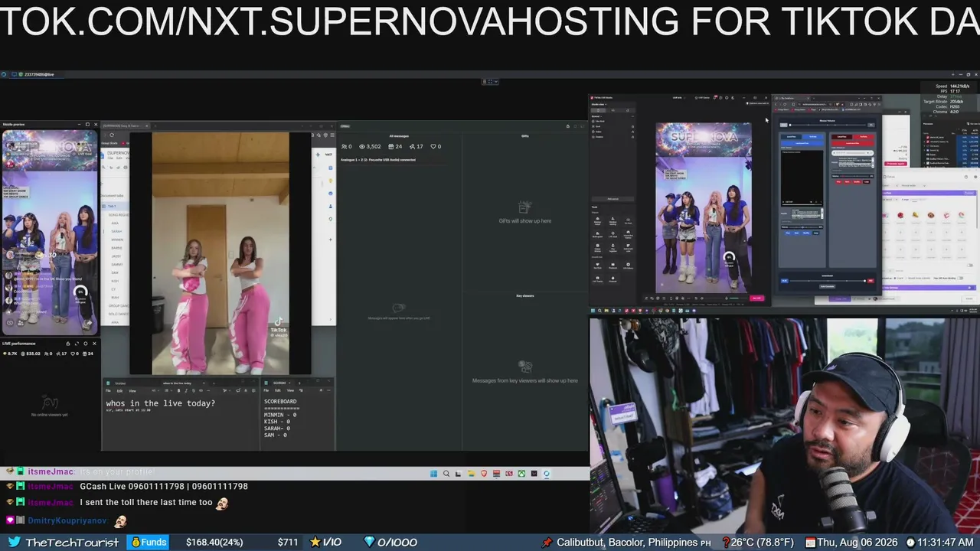980x551 pixels.
Task: Select SONG REQUEST in the document outline
Action: (118, 215)
